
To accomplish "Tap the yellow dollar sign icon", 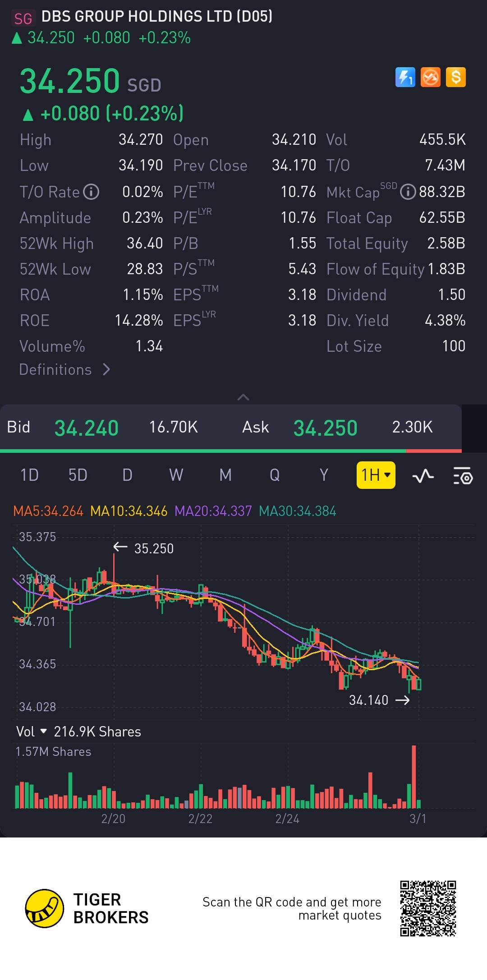I will (455, 77).
